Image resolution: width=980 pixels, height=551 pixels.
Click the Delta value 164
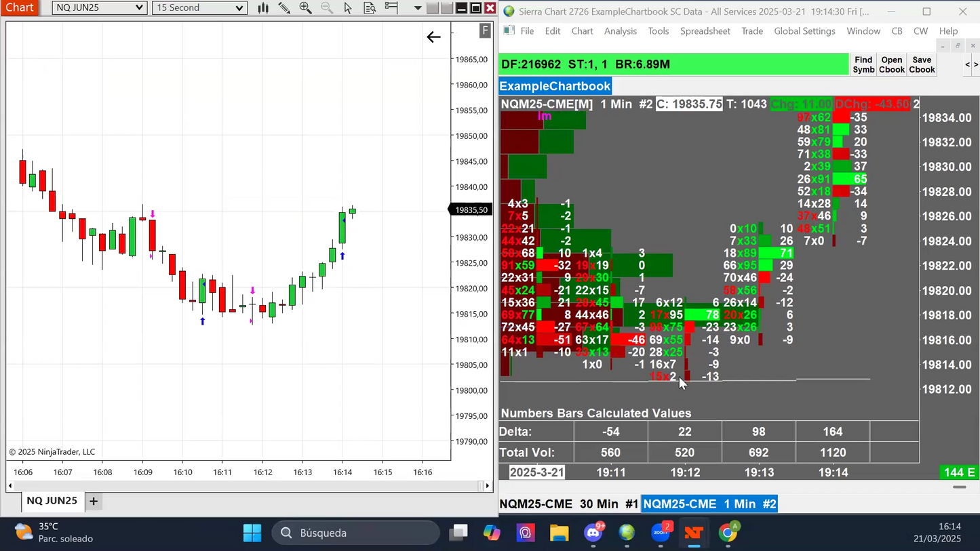point(833,432)
